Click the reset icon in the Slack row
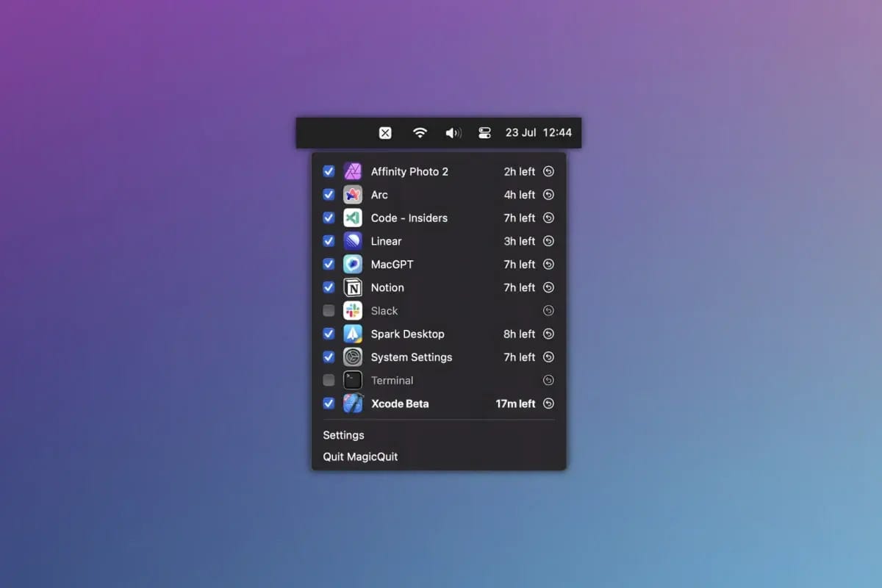The image size is (882, 588). pyautogui.click(x=548, y=311)
